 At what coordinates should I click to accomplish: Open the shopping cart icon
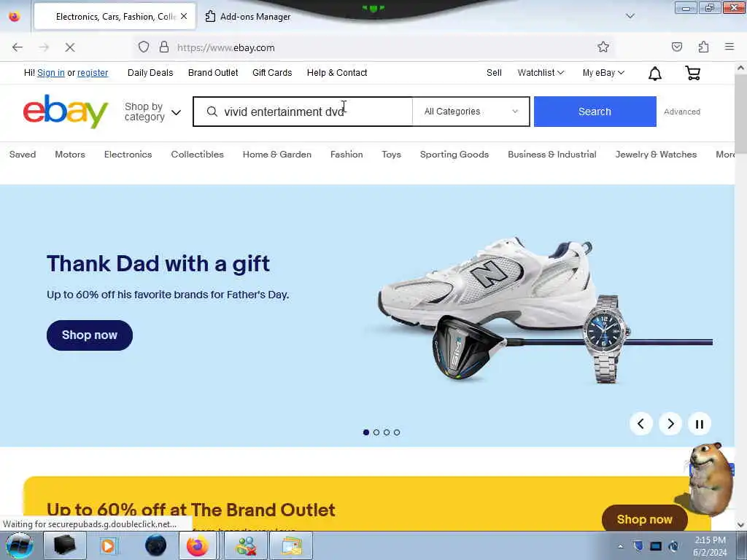pyautogui.click(x=693, y=73)
